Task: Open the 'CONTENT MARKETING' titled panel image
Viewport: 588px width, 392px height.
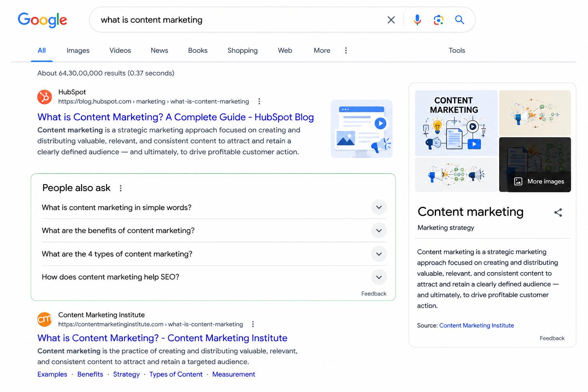Action: pos(456,123)
